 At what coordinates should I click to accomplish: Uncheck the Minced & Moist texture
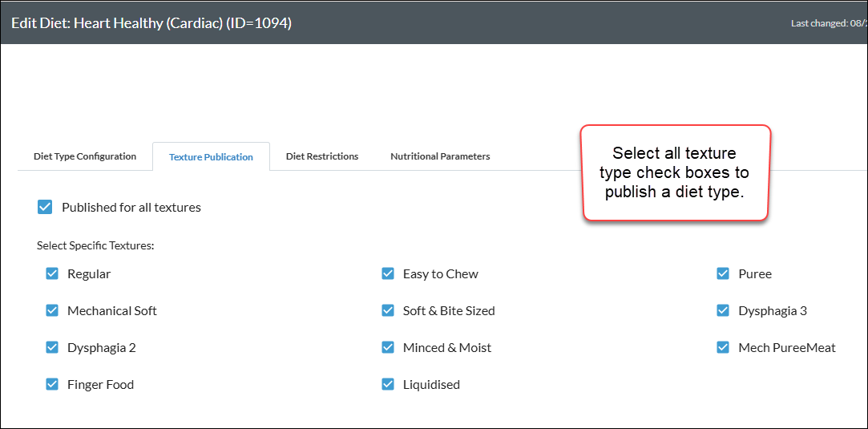click(388, 348)
